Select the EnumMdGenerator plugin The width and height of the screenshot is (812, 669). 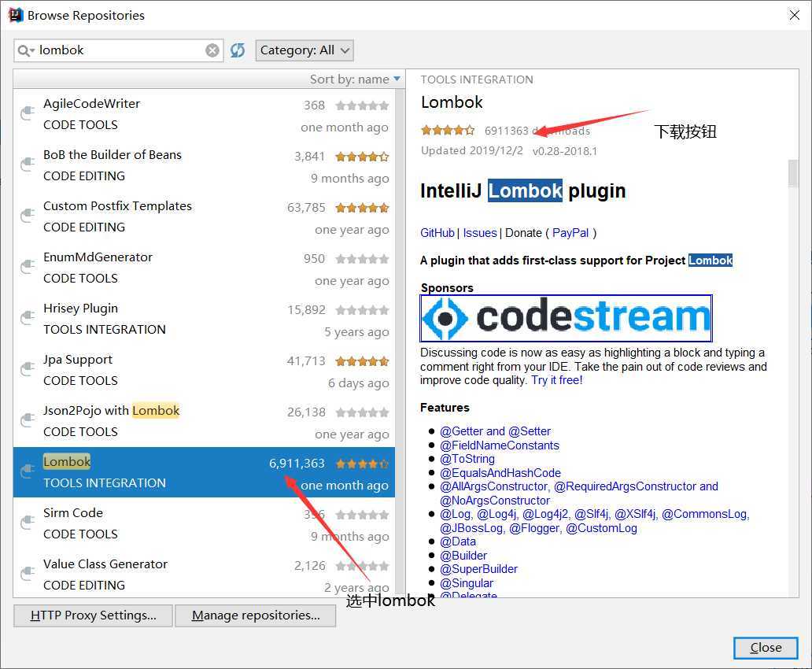tap(204, 268)
